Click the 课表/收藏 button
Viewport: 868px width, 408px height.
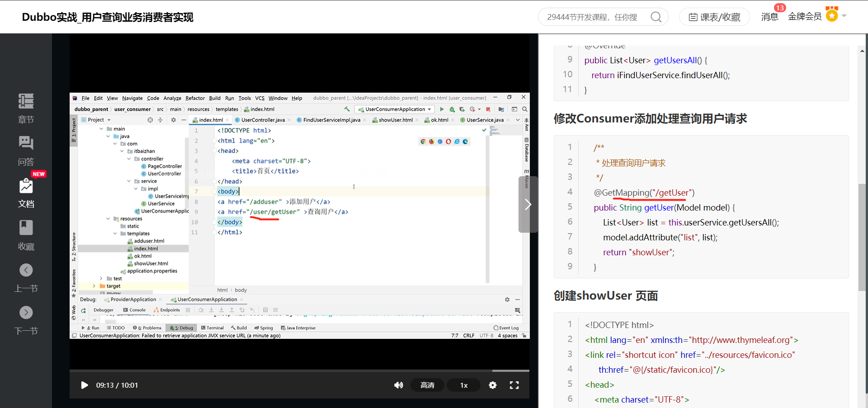714,17
